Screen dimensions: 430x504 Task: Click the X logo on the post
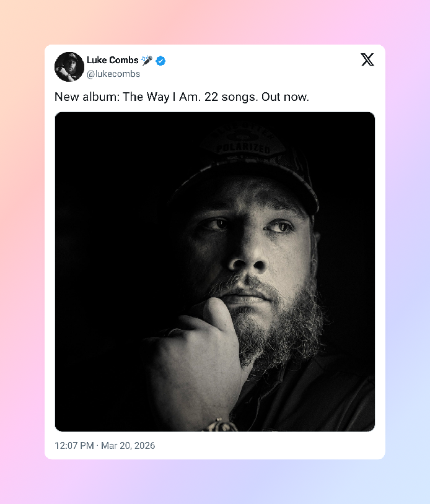(x=367, y=59)
